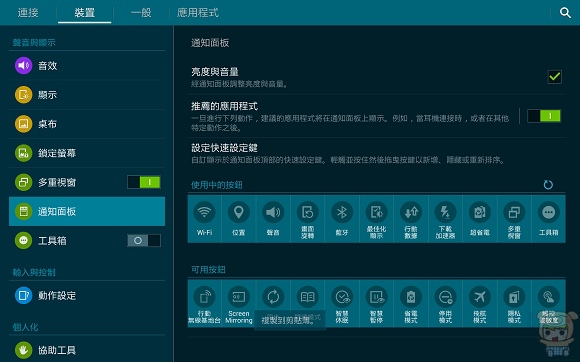Select highlighted 通知面板 sidebar entry
The height and width of the screenshot is (362, 580).
pyautogui.click(x=87, y=211)
